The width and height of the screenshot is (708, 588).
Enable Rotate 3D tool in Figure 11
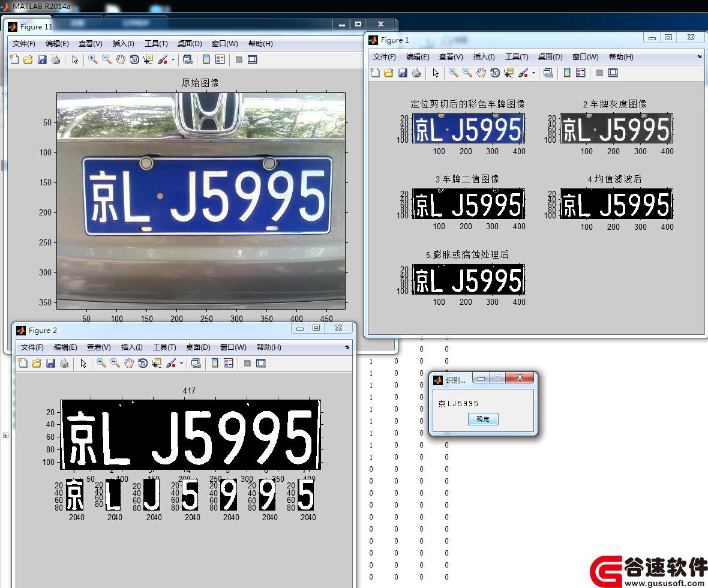134,59
